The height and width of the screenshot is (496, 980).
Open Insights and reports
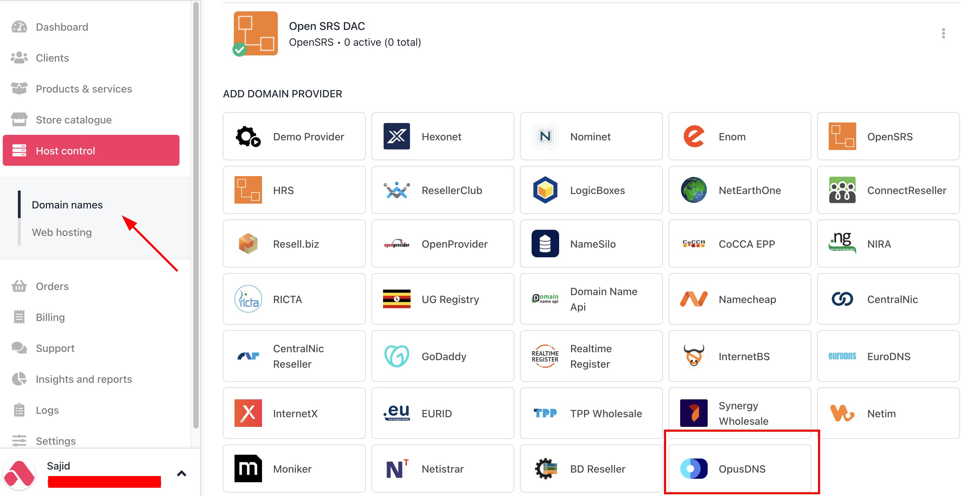[91, 379]
